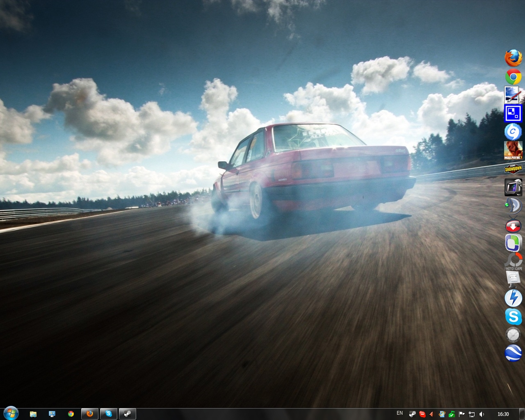Launch the blue lightning bolt app
The width and height of the screenshot is (525, 420).
(x=513, y=298)
